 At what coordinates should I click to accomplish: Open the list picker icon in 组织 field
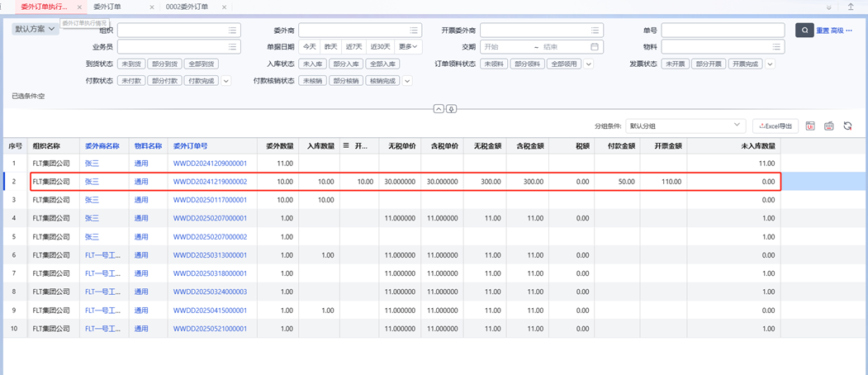point(233,31)
